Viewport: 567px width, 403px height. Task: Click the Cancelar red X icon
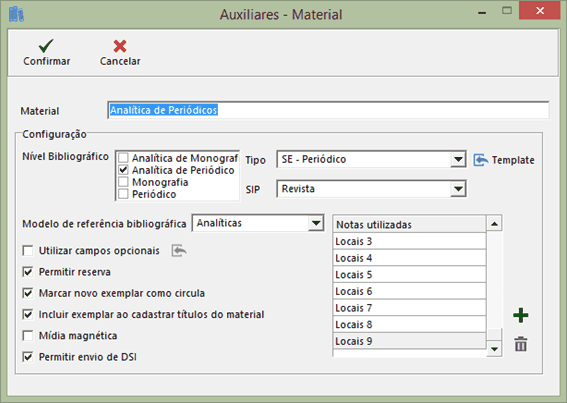pyautogui.click(x=120, y=46)
